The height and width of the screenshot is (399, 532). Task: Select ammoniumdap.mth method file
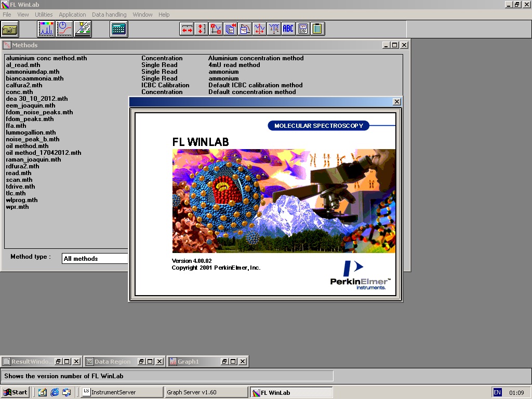[x=33, y=72]
